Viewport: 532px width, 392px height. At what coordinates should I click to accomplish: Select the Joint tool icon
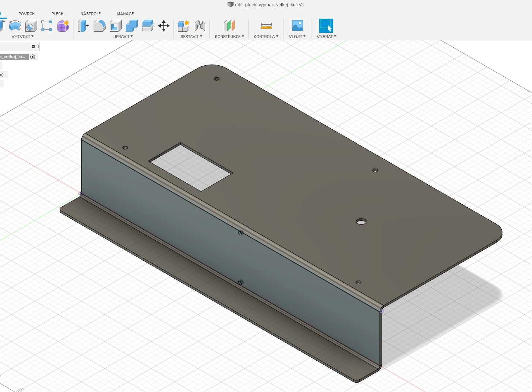tap(200, 26)
